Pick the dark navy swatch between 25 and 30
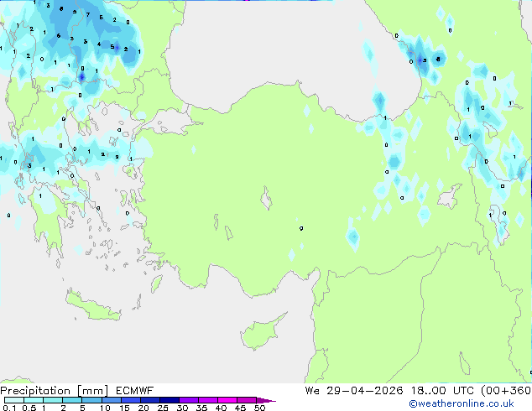The image size is (532, 411). (170, 400)
